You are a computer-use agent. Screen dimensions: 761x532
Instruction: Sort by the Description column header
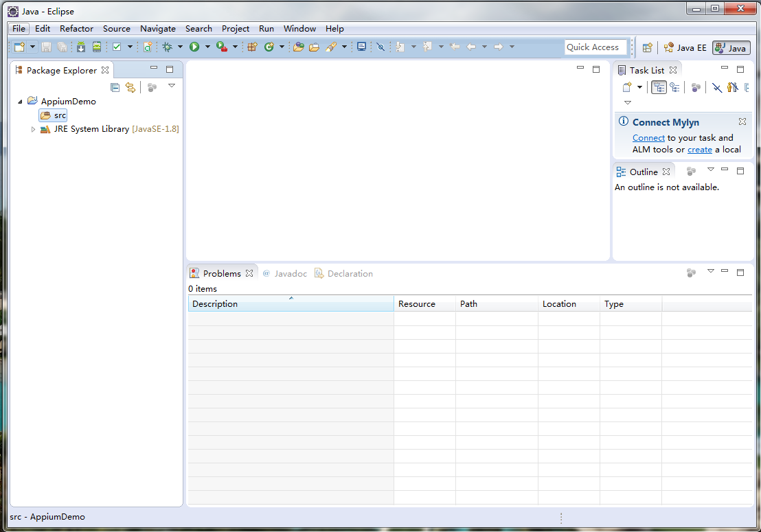click(x=291, y=304)
